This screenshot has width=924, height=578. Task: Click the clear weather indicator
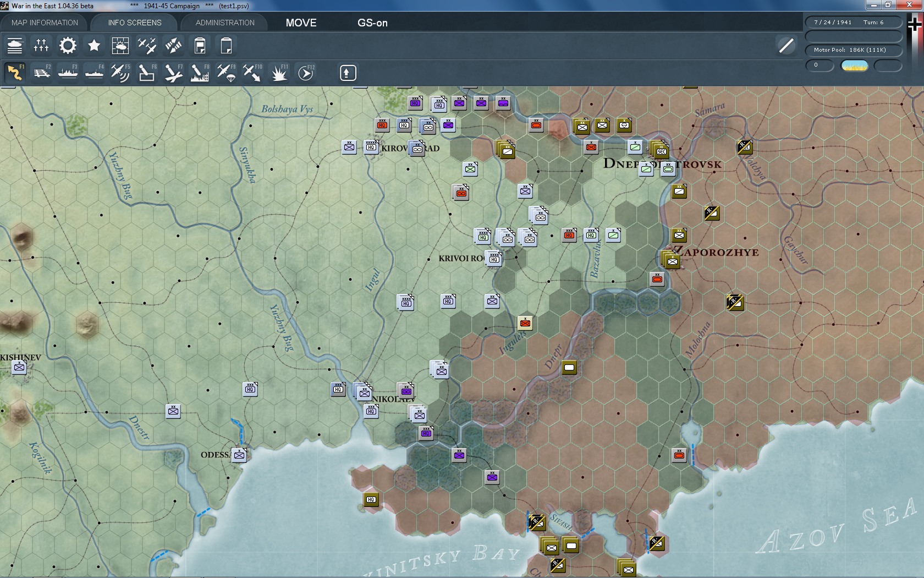tap(854, 66)
